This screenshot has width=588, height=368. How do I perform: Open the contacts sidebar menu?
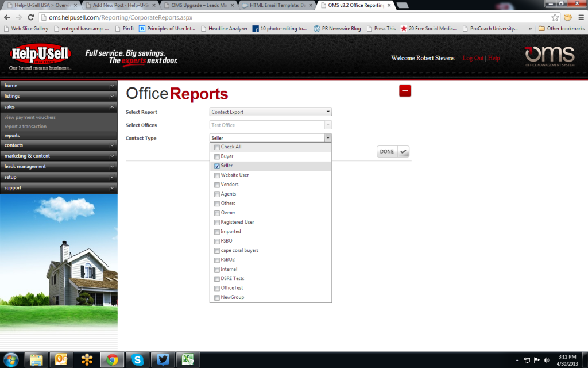click(59, 145)
